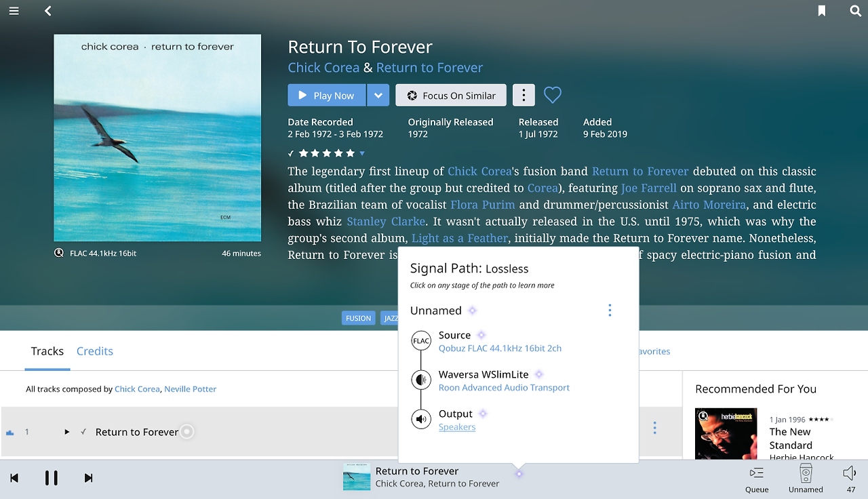Open the Flora Purim link

483,205
